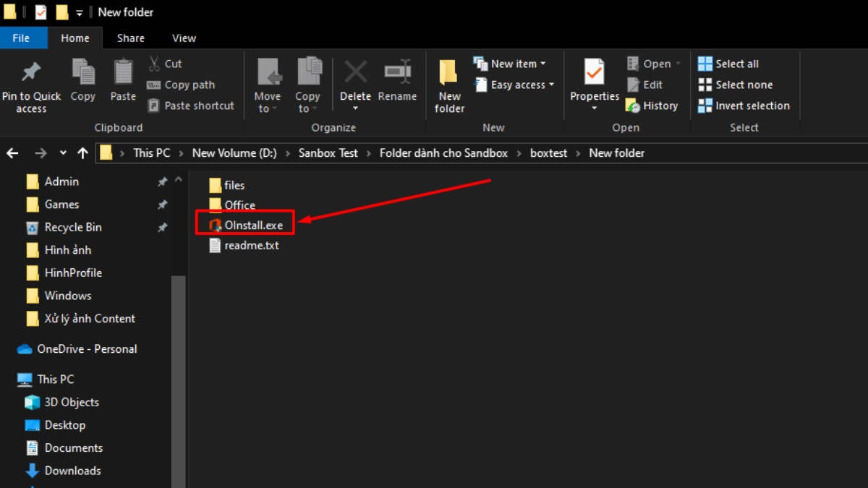Click the Copy path icon
Screen dimensions: 868x488
[x=181, y=85]
